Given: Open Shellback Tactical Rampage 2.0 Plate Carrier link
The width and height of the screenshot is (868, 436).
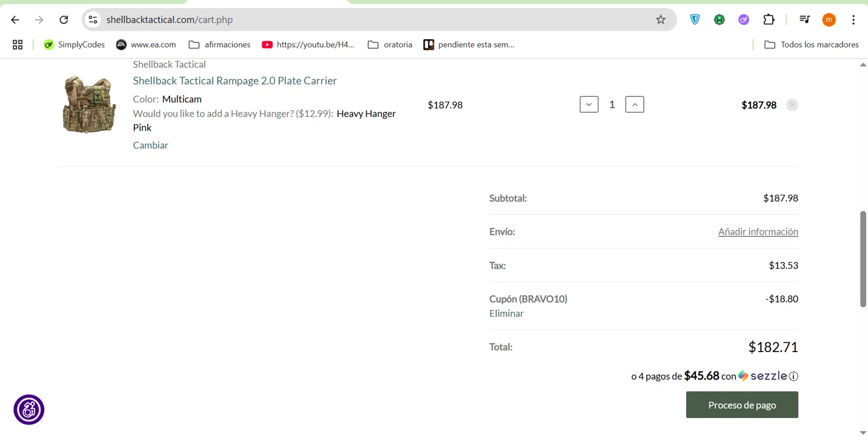Looking at the screenshot, I should 235,80.
